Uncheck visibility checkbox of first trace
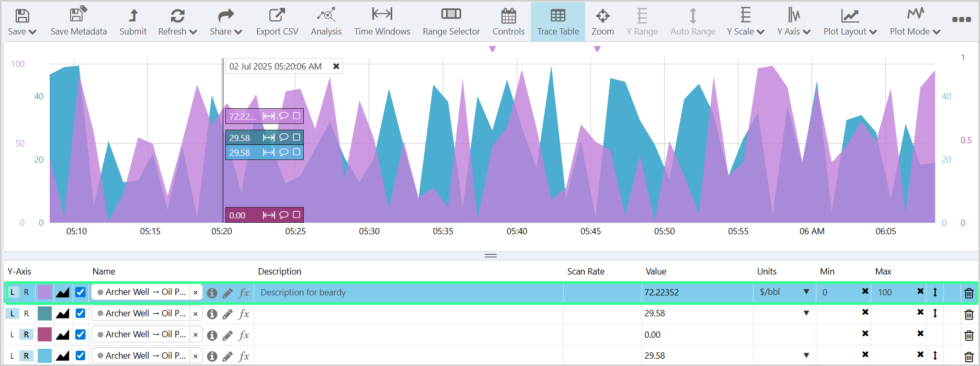Viewport: 980px width, 366px height. coord(80,292)
